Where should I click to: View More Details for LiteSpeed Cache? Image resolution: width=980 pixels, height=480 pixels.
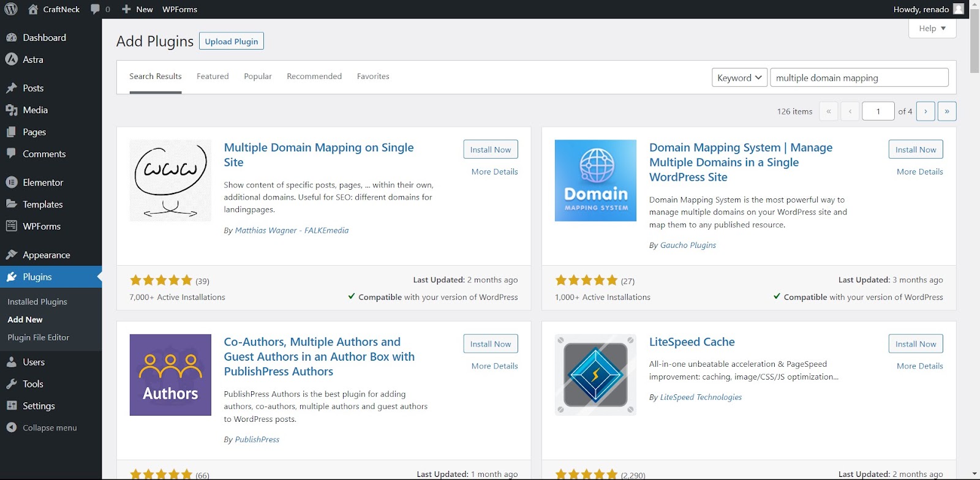920,366
